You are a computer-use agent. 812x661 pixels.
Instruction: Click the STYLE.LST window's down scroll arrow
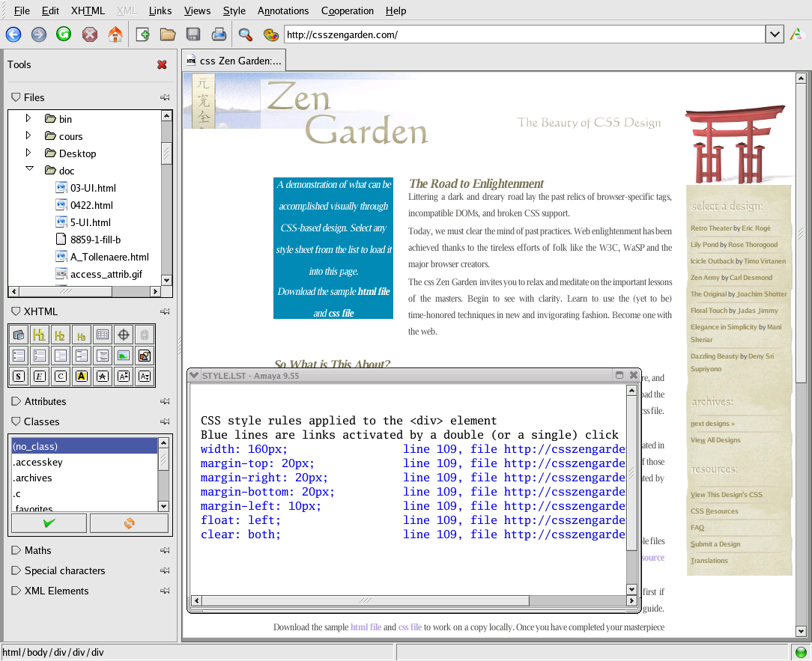click(631, 589)
